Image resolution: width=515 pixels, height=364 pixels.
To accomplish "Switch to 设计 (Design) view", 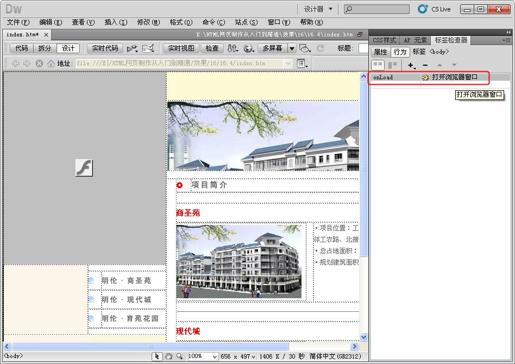I will 68,48.
